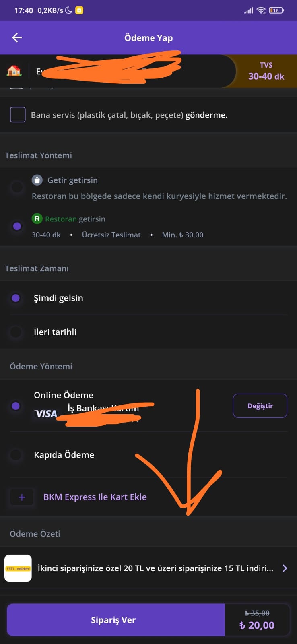
Task: Tap the home address house icon
Action: 14,71
